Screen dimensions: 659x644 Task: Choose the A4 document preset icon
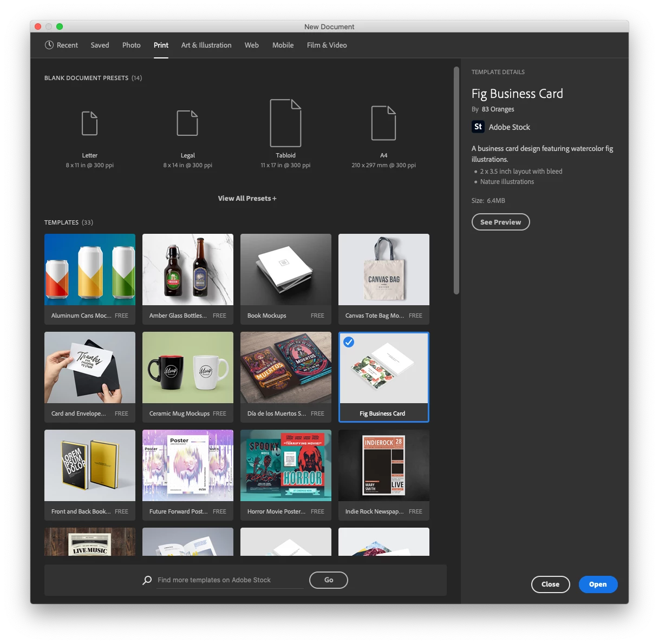(x=383, y=123)
